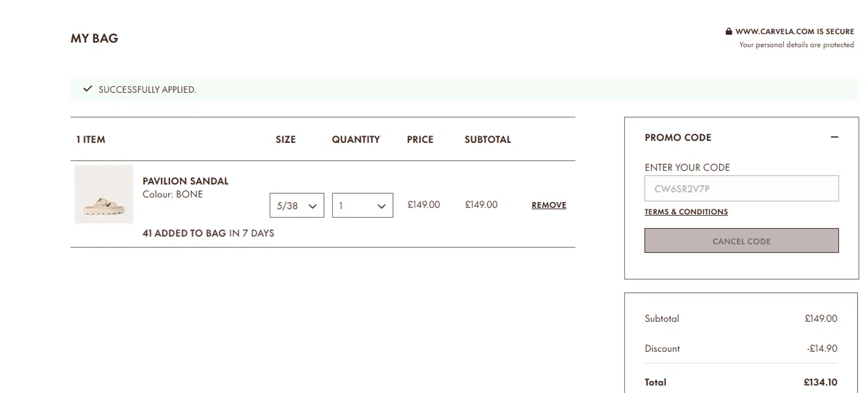Image resolution: width=868 pixels, height=393 pixels.
Task: Open the size 5/38 dropdown
Action: pos(297,205)
